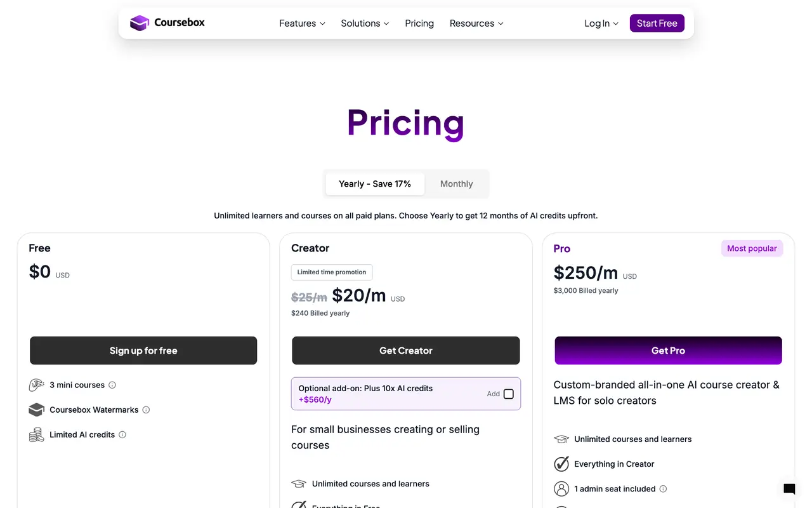
Task: Click the Optional add-on Plus 10x AI credits box
Action: coord(406,394)
